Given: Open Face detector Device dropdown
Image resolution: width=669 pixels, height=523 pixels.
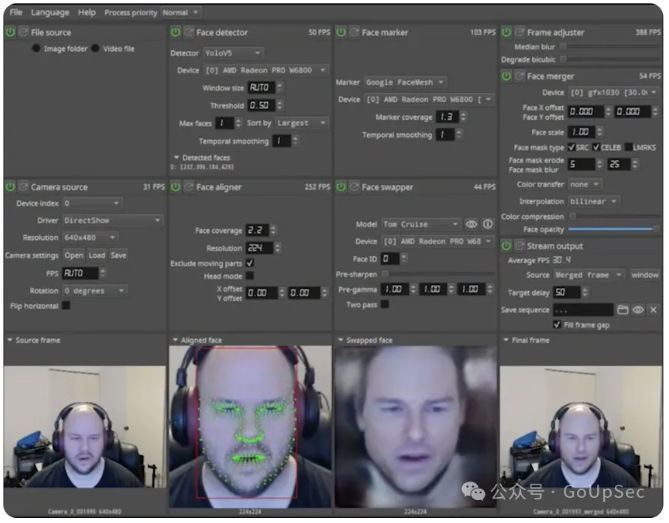Looking at the screenshot, I should coord(266,70).
